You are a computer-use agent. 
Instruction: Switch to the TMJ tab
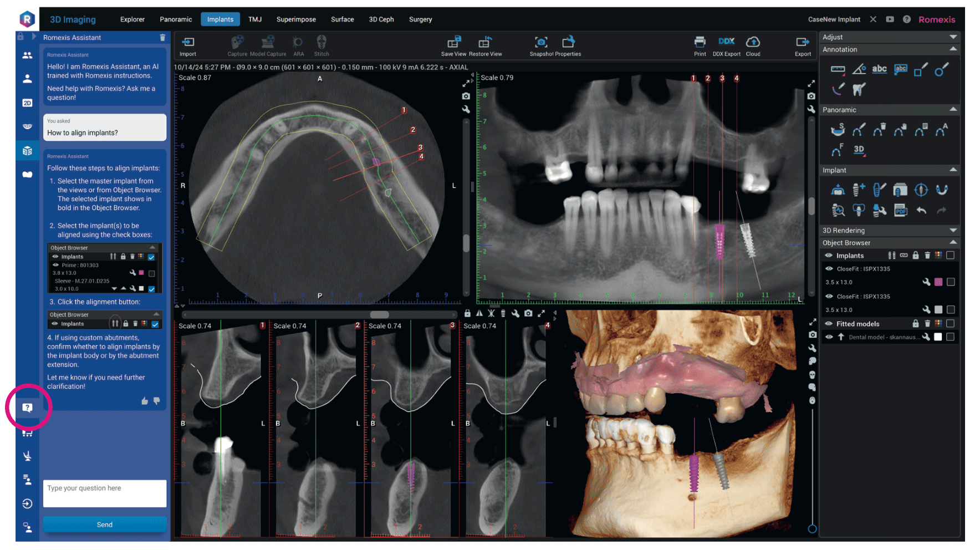tap(255, 19)
